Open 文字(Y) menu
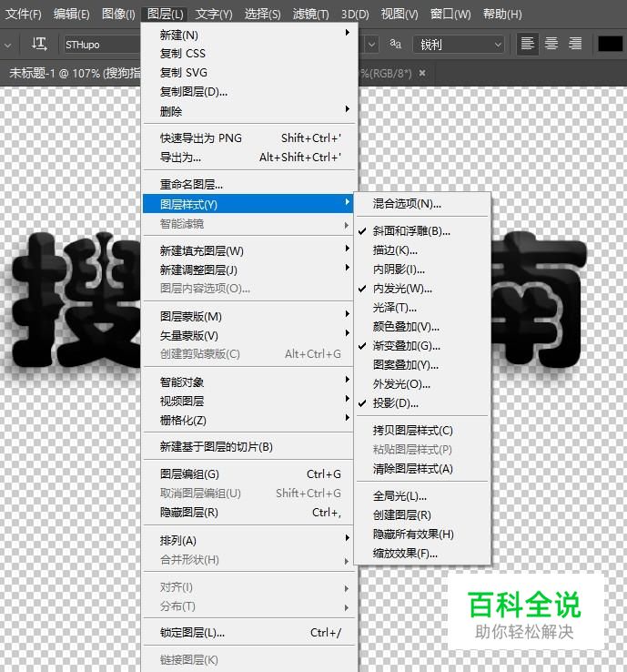The width and height of the screenshot is (627, 672). point(214,15)
